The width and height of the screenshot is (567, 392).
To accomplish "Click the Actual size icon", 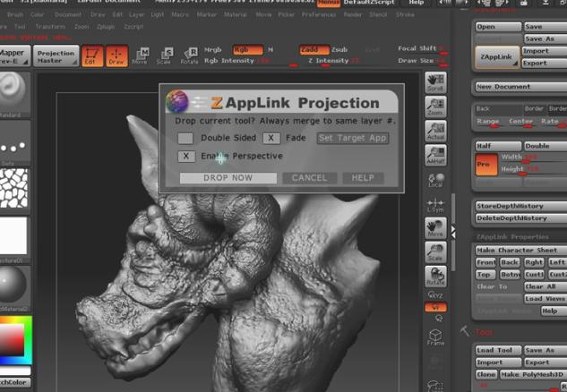I will point(436,131).
